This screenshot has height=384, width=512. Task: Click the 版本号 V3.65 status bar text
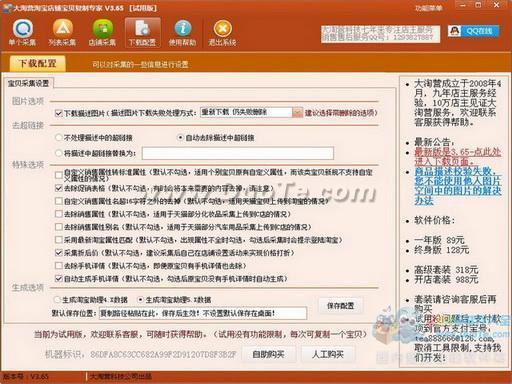(x=26, y=377)
